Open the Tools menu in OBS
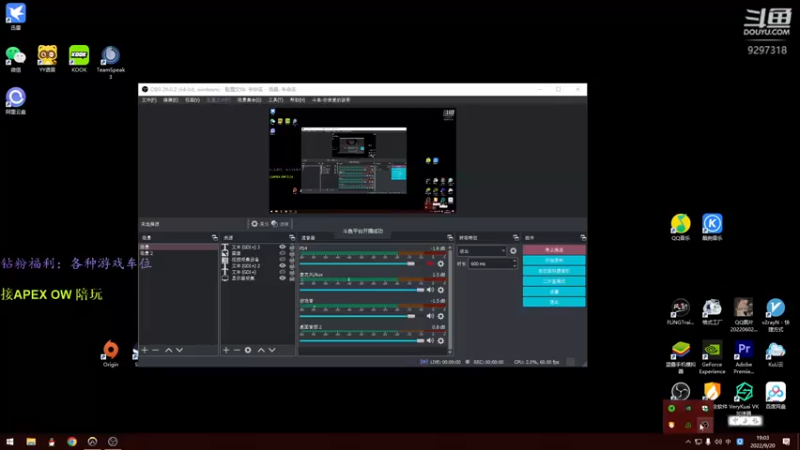 (276, 100)
